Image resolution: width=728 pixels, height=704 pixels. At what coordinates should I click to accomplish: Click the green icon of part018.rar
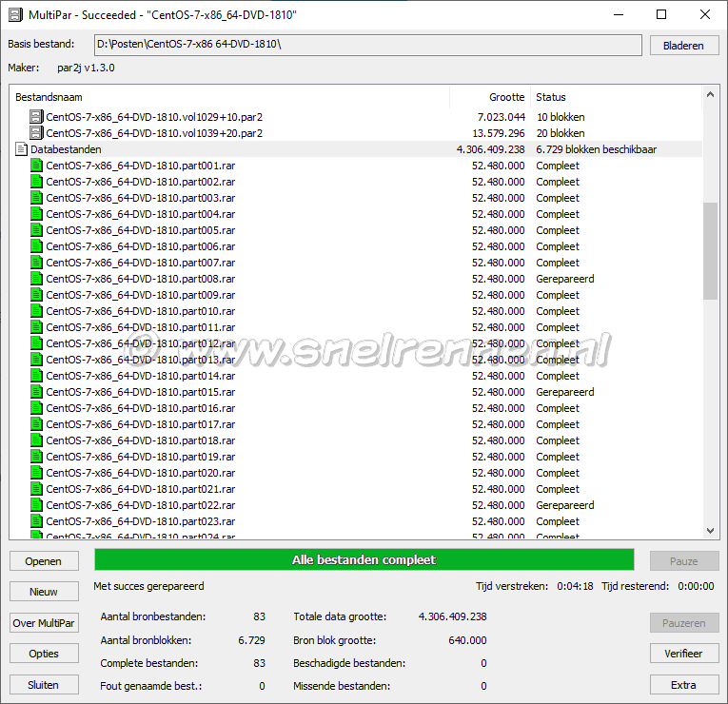click(36, 440)
